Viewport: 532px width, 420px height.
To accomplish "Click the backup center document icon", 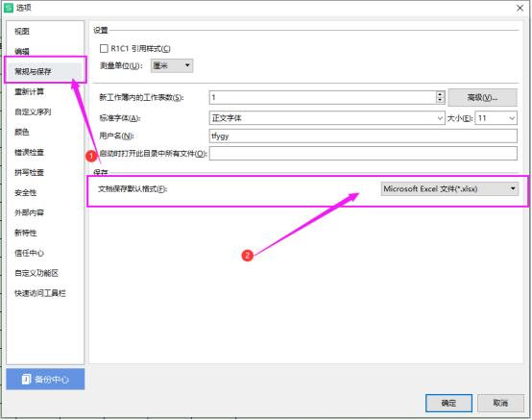I will pos(26,379).
